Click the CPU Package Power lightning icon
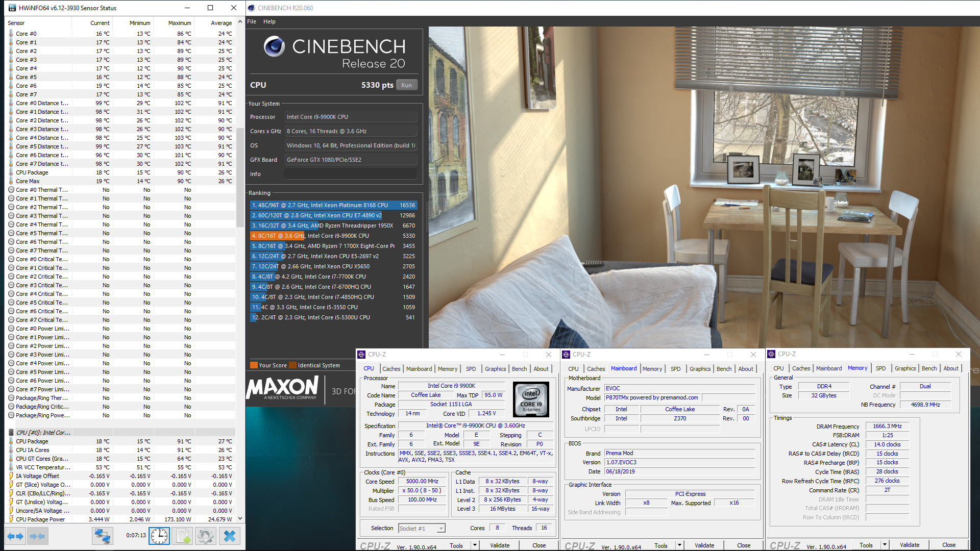 11,519
